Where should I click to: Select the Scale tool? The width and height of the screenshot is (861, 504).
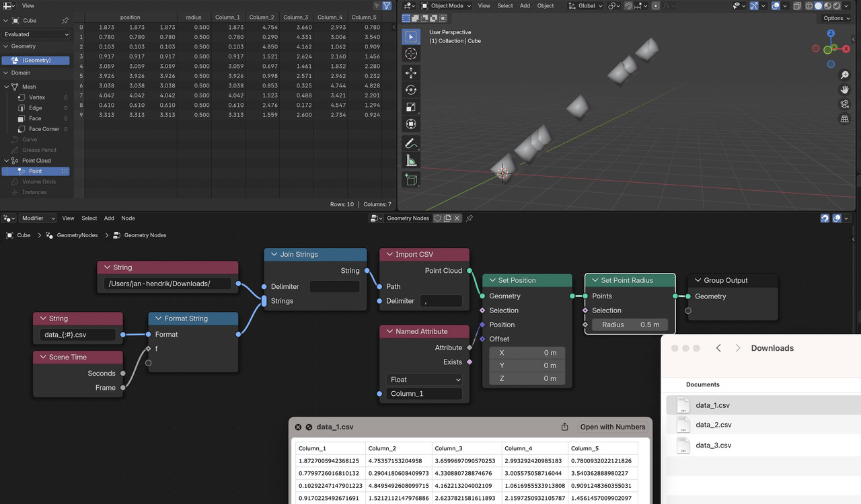pyautogui.click(x=411, y=107)
